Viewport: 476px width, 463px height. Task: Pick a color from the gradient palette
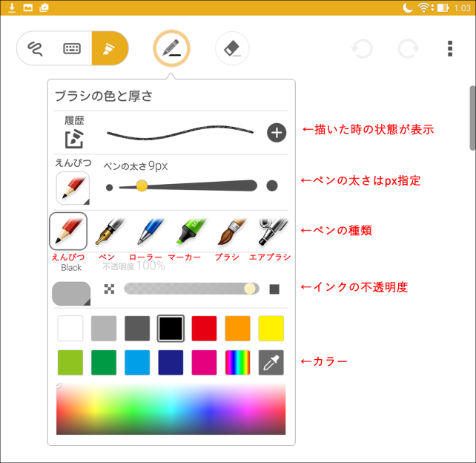tap(171, 409)
